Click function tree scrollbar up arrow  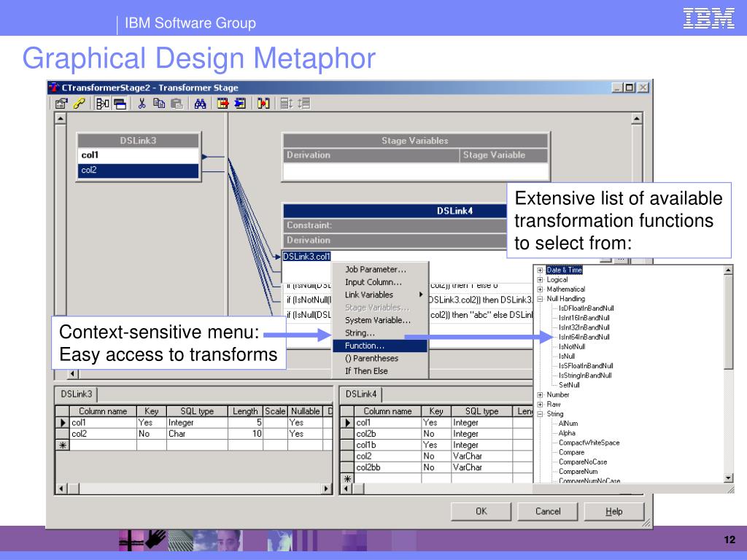point(729,270)
